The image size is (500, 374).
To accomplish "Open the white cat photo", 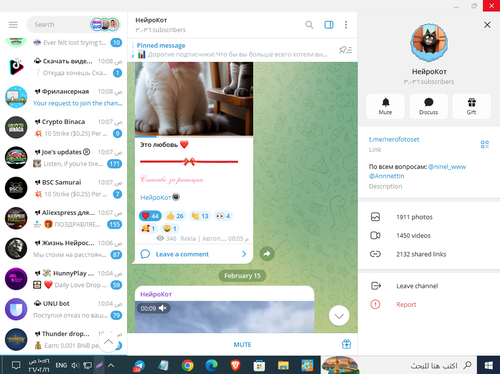I will point(194,99).
